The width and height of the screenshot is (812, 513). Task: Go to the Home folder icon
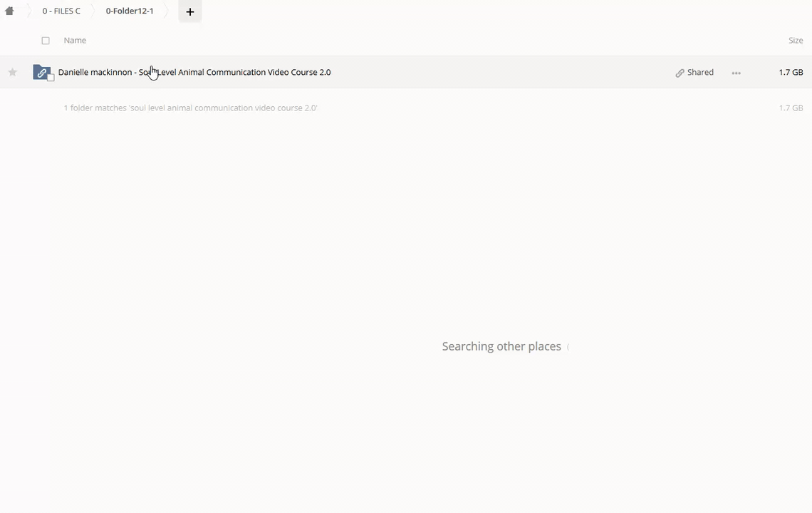pyautogui.click(x=9, y=11)
